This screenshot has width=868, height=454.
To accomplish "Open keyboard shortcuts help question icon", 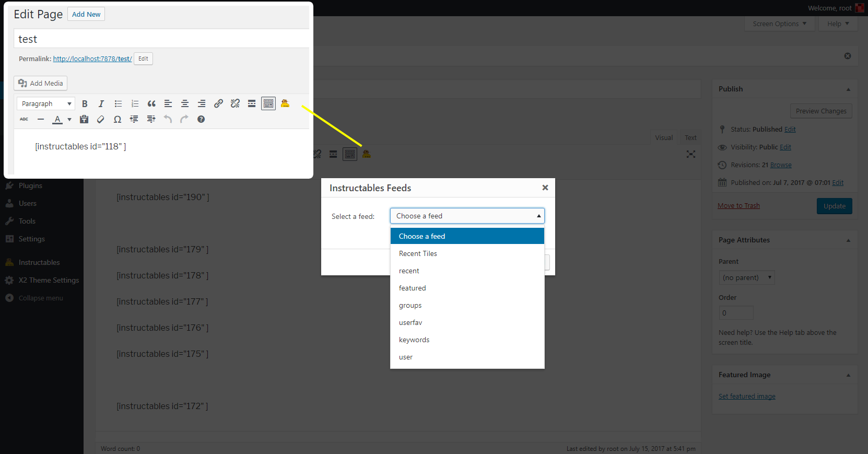I will (x=201, y=119).
